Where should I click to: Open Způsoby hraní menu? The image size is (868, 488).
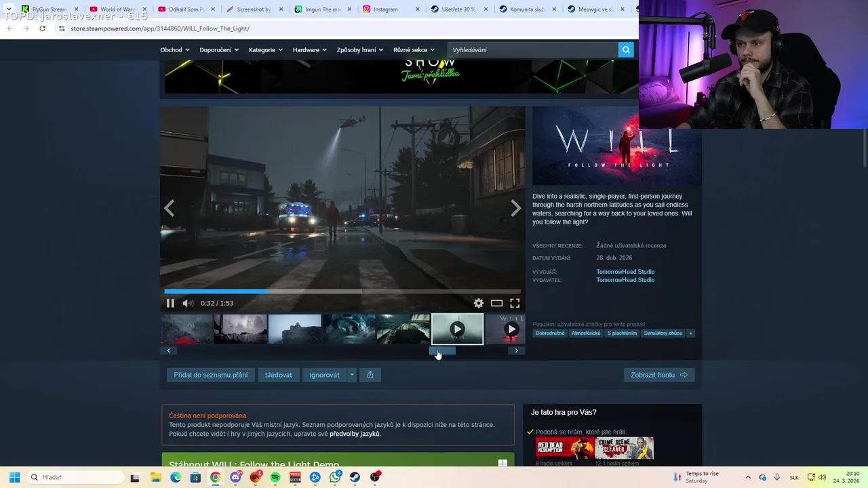click(359, 49)
